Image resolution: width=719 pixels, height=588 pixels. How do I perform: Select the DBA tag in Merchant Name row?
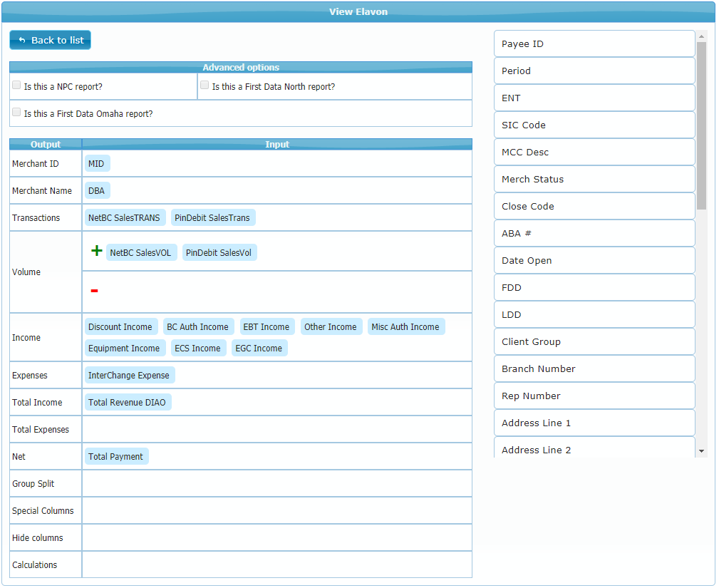click(97, 191)
